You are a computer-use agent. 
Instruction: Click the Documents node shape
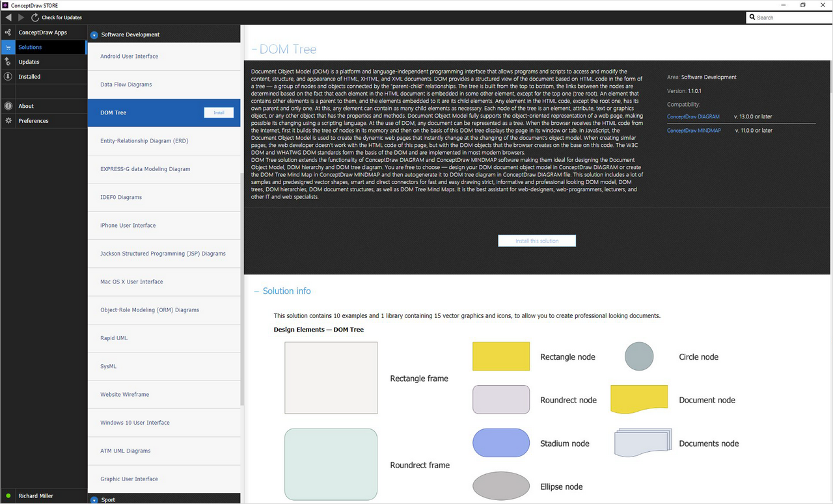tap(643, 442)
